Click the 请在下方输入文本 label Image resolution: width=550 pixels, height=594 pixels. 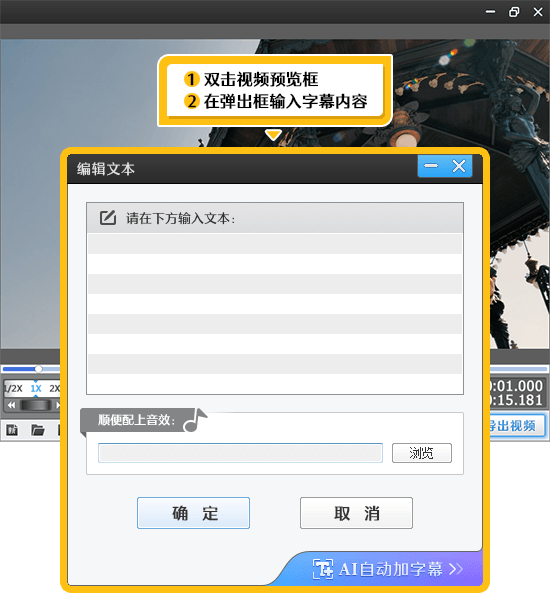(x=180, y=219)
